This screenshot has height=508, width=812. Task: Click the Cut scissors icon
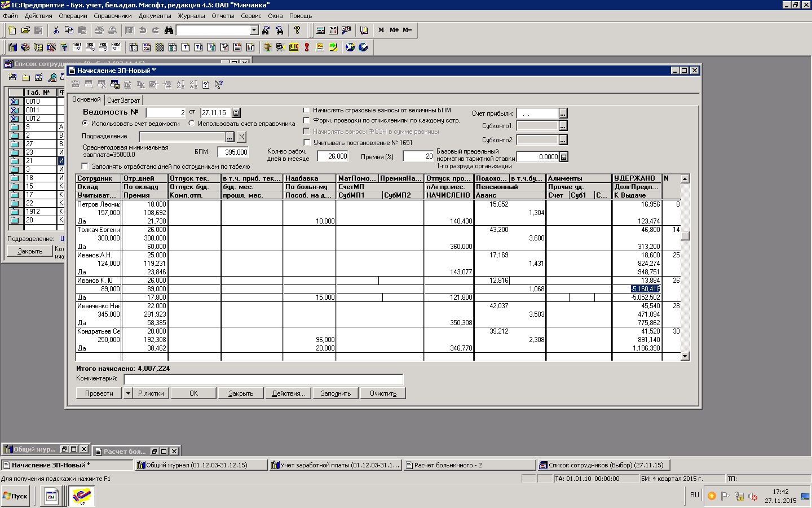(x=56, y=30)
